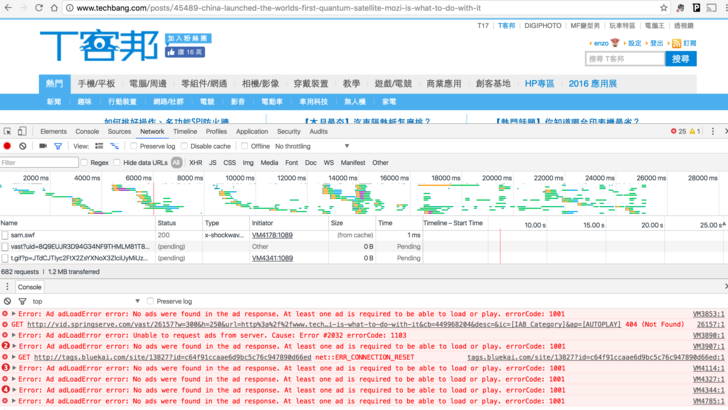
Task: Open DevTools three-dot customize menu
Action: coord(713,131)
